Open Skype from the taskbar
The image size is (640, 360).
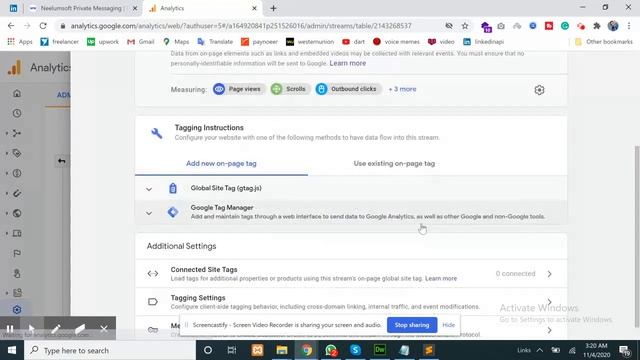click(x=355, y=350)
